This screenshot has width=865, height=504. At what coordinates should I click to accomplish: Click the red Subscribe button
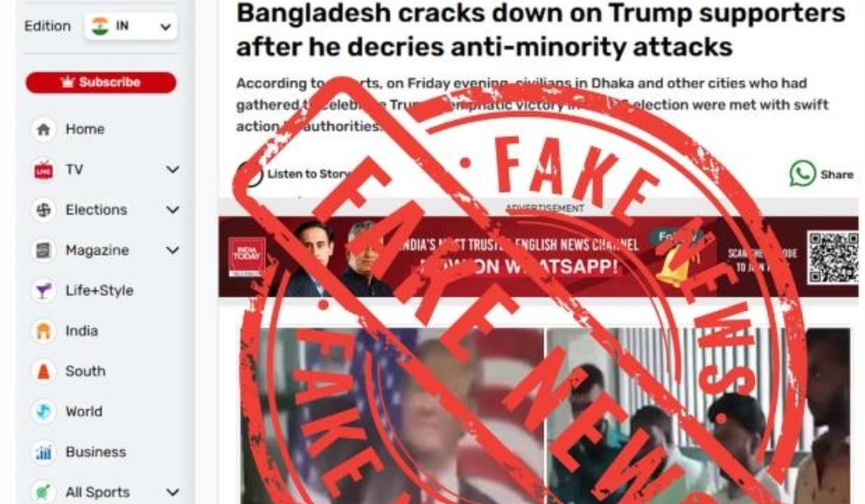[x=101, y=82]
